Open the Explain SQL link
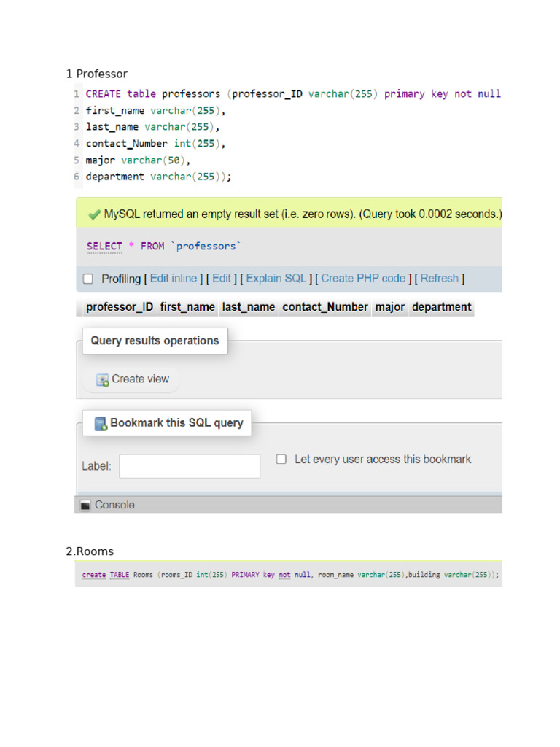Image resolution: width=560 pixels, height=747 pixels. (276, 279)
